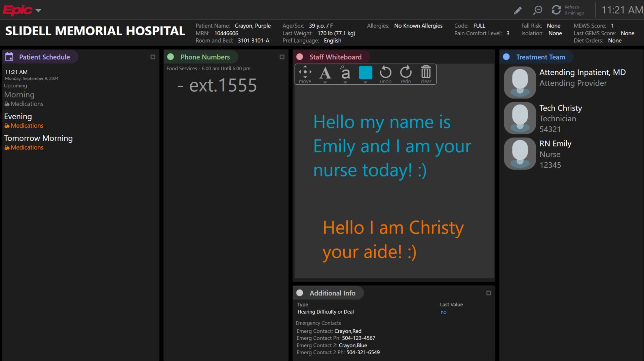Expand the text size dropdown
644x361 pixels.
(x=345, y=82)
